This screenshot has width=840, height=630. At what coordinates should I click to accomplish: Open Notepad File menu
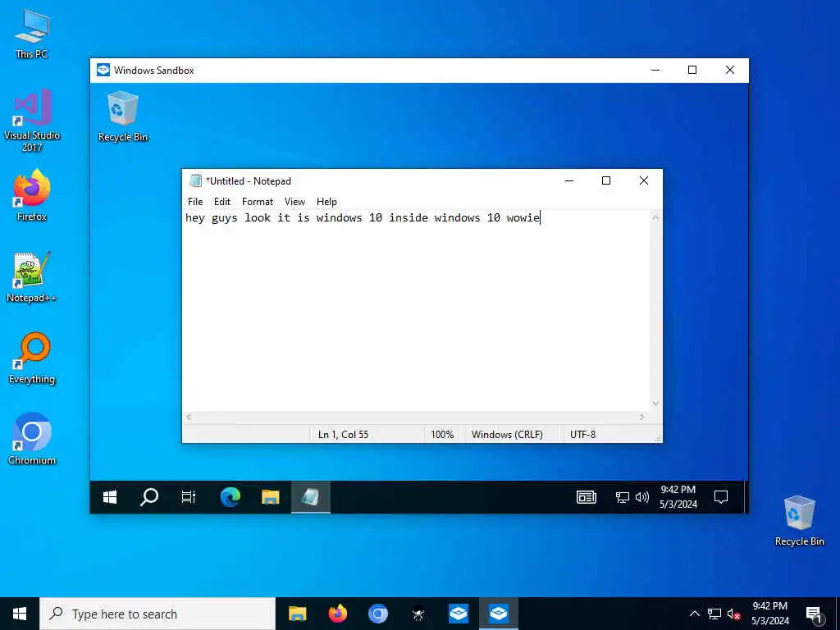coord(195,202)
